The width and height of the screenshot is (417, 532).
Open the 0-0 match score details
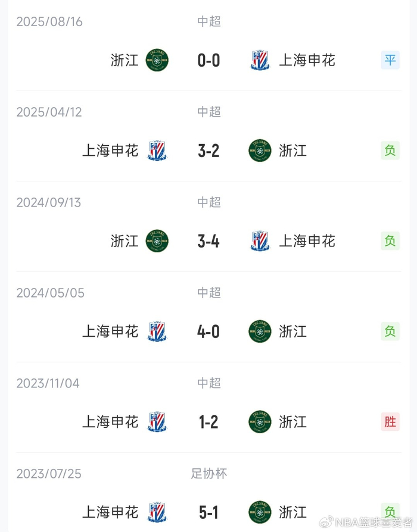208,60
